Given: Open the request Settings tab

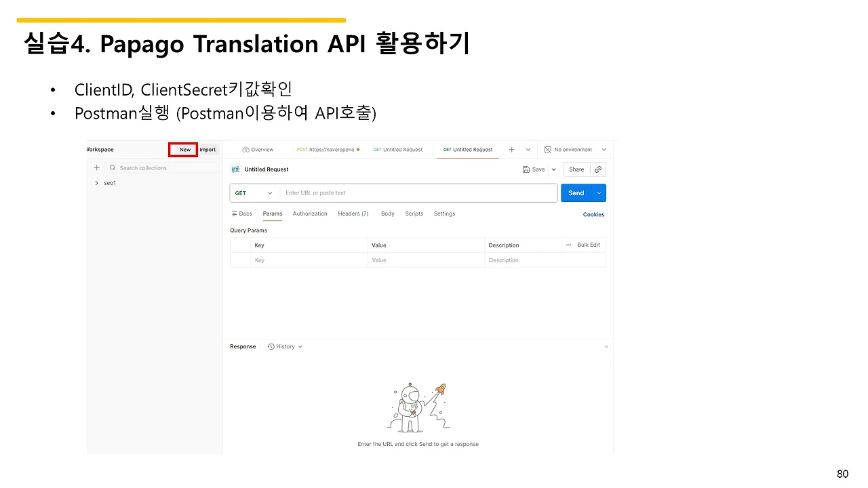Looking at the screenshot, I should [445, 214].
